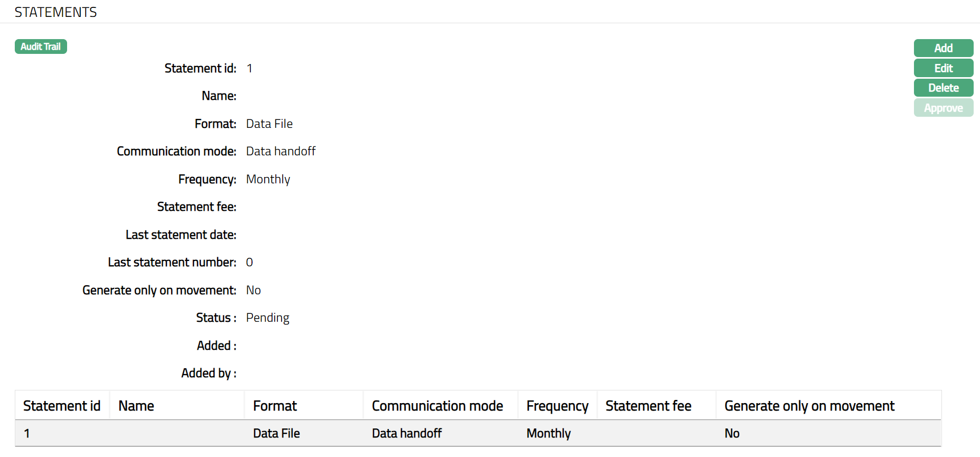Open the Audit Trail
Screen dimensions: 980x457
coord(41,46)
